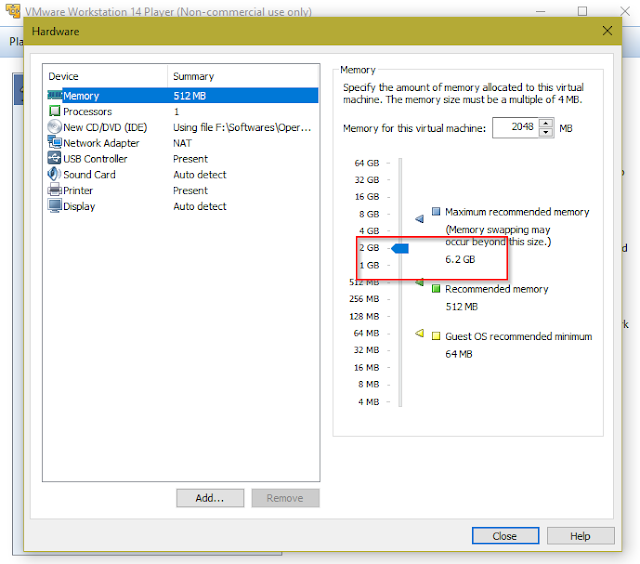Click the VMware Workstation Player title icon
Viewport: 640px width, 564px height.
pyautogui.click(x=13, y=11)
